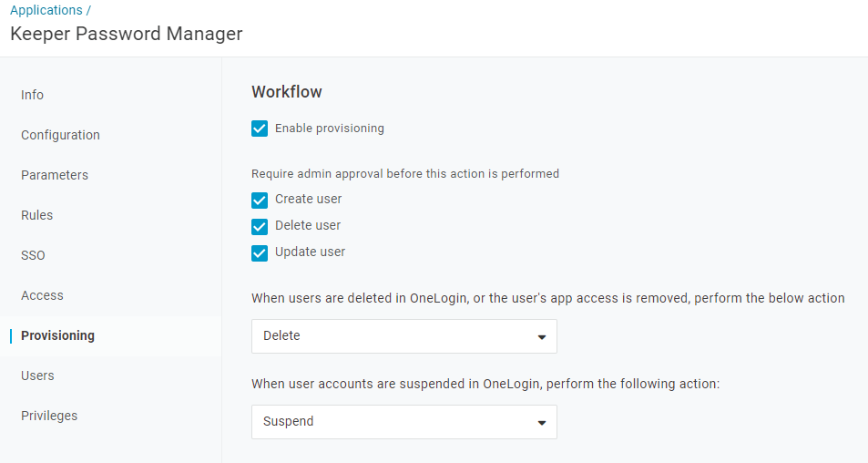Image resolution: width=868 pixels, height=463 pixels.
Task: Select SSO in the sidebar
Action: coord(33,255)
